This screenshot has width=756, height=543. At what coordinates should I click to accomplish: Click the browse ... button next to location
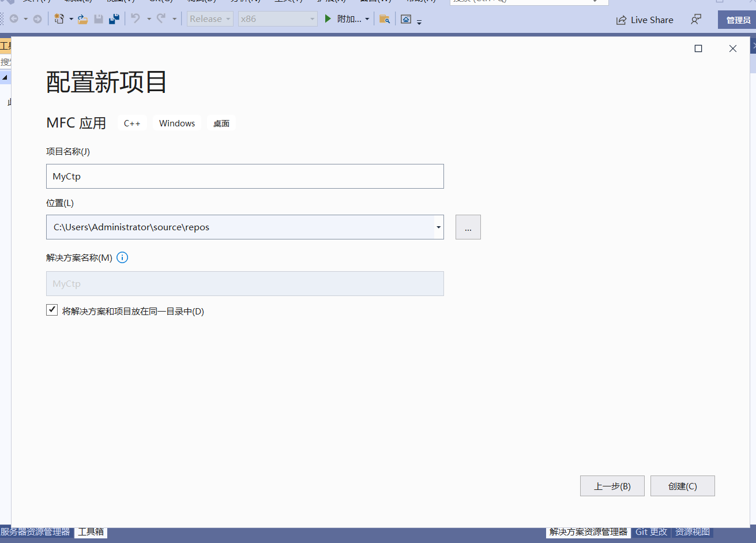click(x=468, y=227)
